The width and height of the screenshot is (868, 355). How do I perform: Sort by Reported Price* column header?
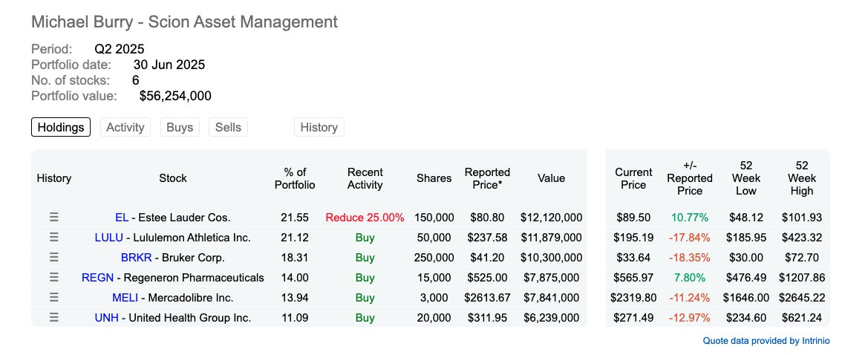[487, 178]
